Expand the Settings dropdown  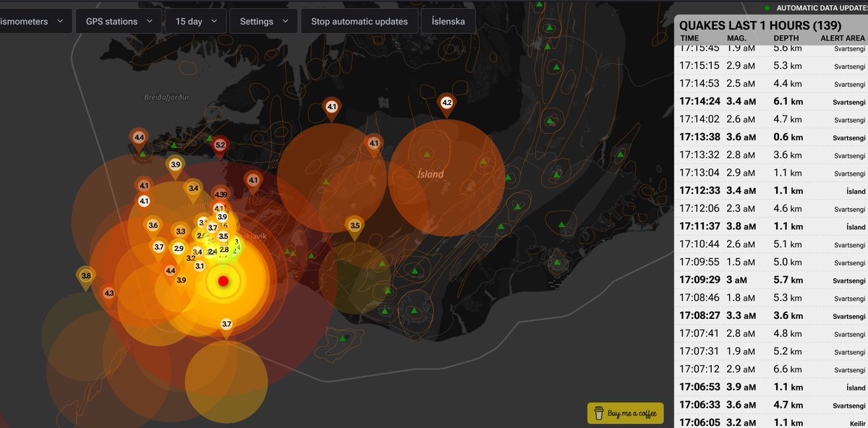click(263, 20)
